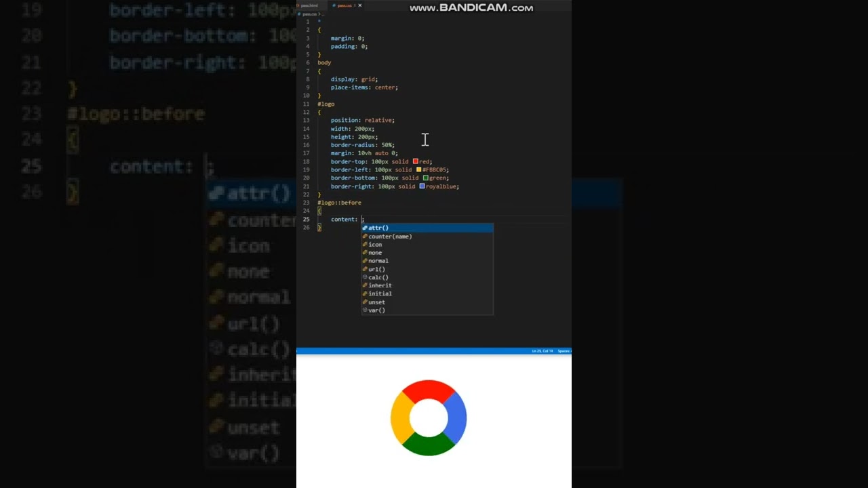The height and width of the screenshot is (488, 868).
Task: Pick the none suggestion
Action: [x=427, y=253]
